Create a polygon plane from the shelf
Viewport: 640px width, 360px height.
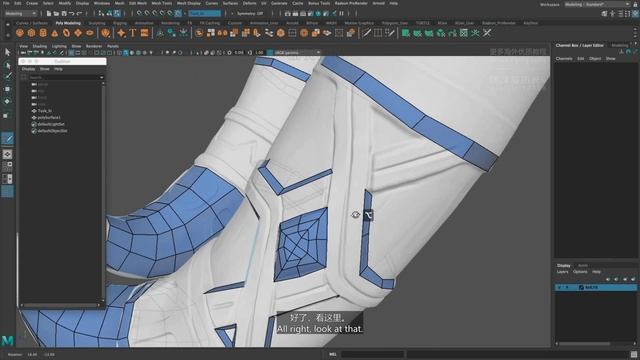click(x=78, y=33)
